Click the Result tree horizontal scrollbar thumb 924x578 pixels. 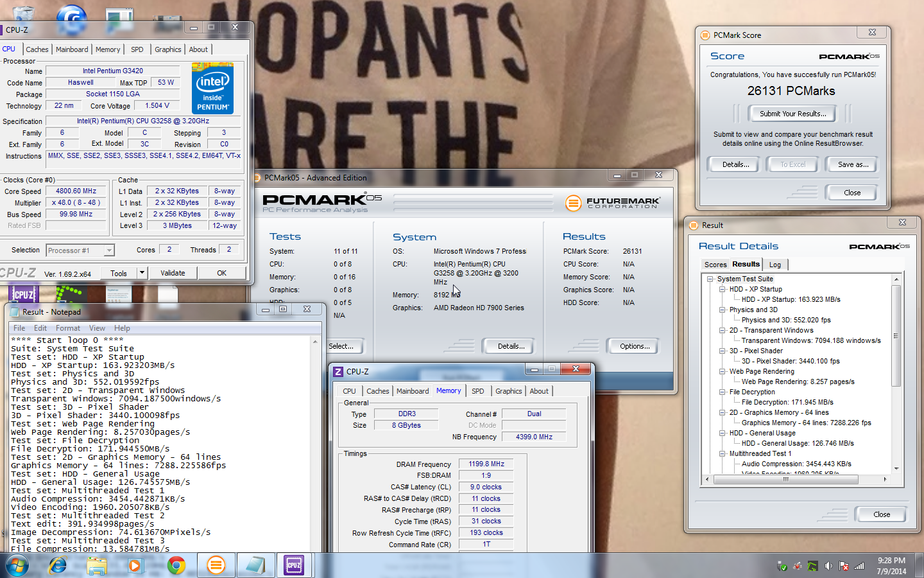786,479
